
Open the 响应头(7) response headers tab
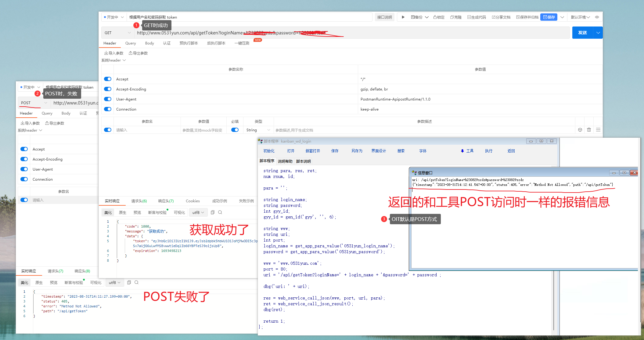(166, 201)
